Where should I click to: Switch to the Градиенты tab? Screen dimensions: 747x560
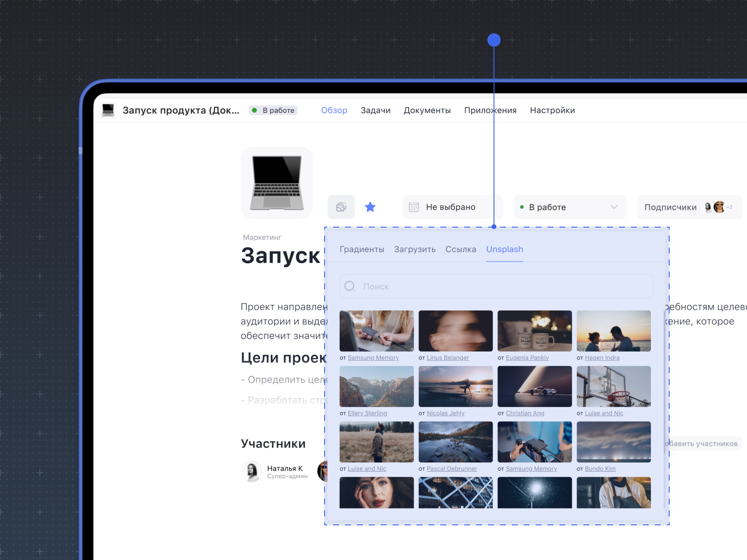pos(361,249)
